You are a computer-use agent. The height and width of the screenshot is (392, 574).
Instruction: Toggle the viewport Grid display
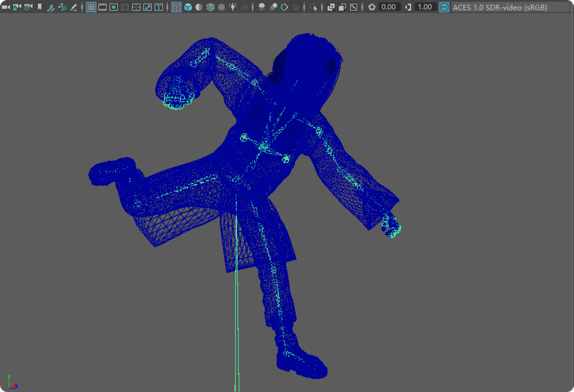point(91,7)
